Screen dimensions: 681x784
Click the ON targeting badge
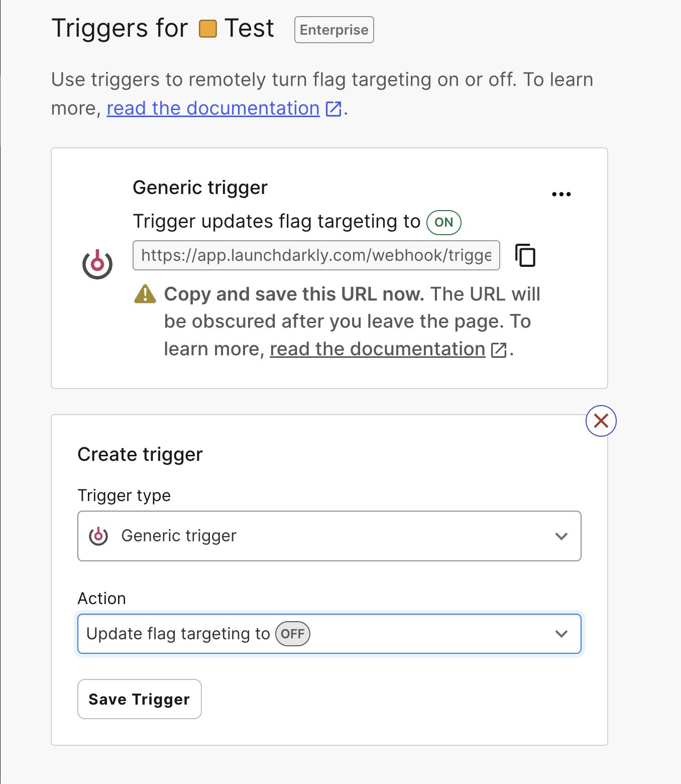coord(444,222)
